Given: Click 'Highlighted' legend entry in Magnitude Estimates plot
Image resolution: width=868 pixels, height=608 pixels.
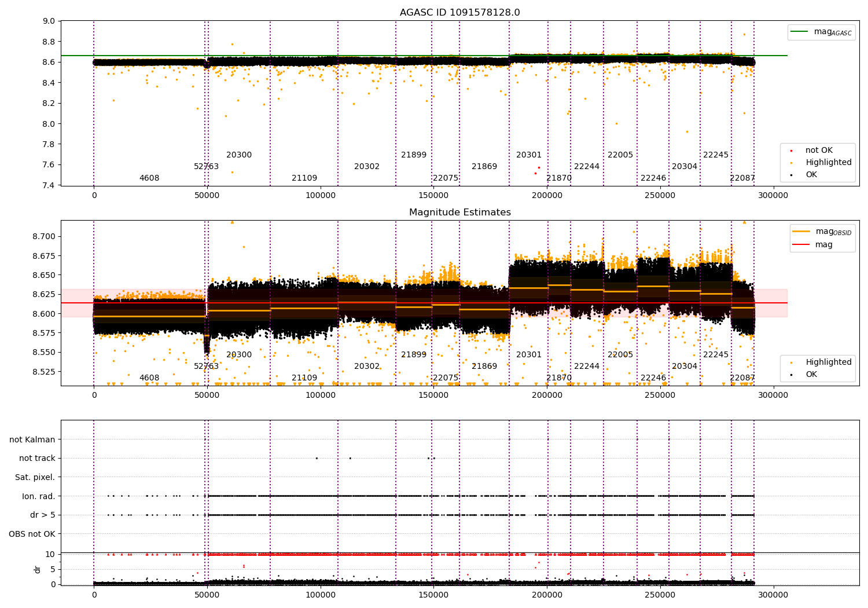Looking at the screenshot, I should [821, 362].
